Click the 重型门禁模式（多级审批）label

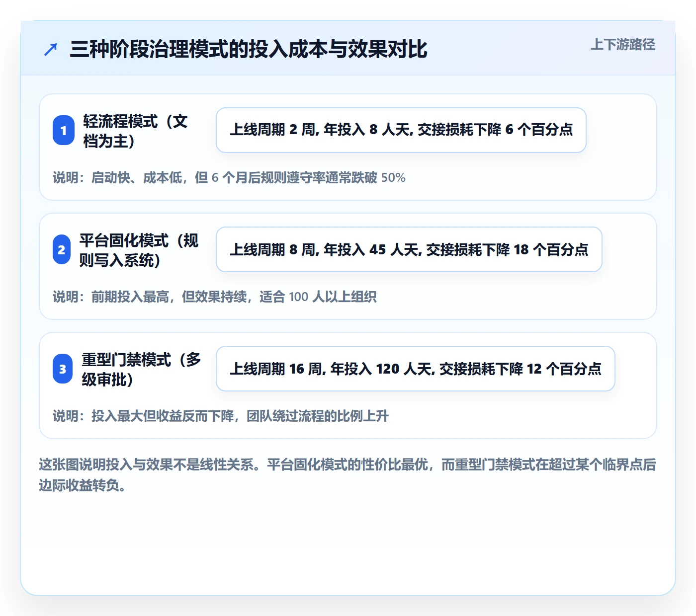click(x=141, y=369)
